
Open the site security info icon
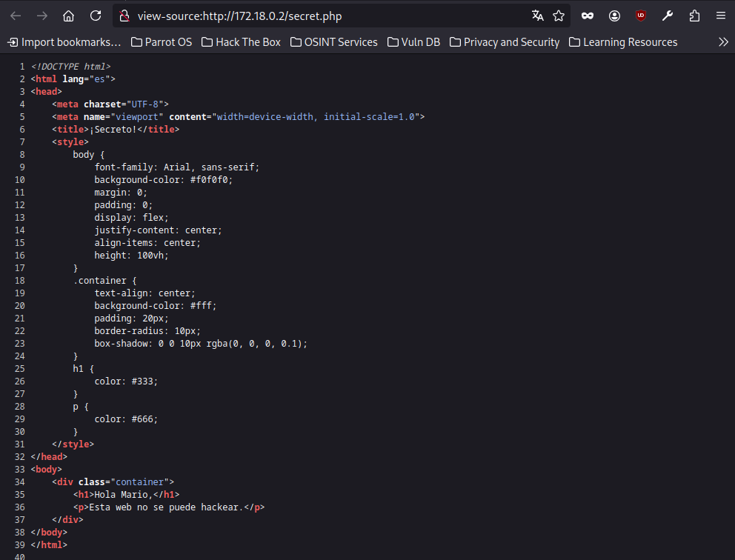click(x=124, y=16)
